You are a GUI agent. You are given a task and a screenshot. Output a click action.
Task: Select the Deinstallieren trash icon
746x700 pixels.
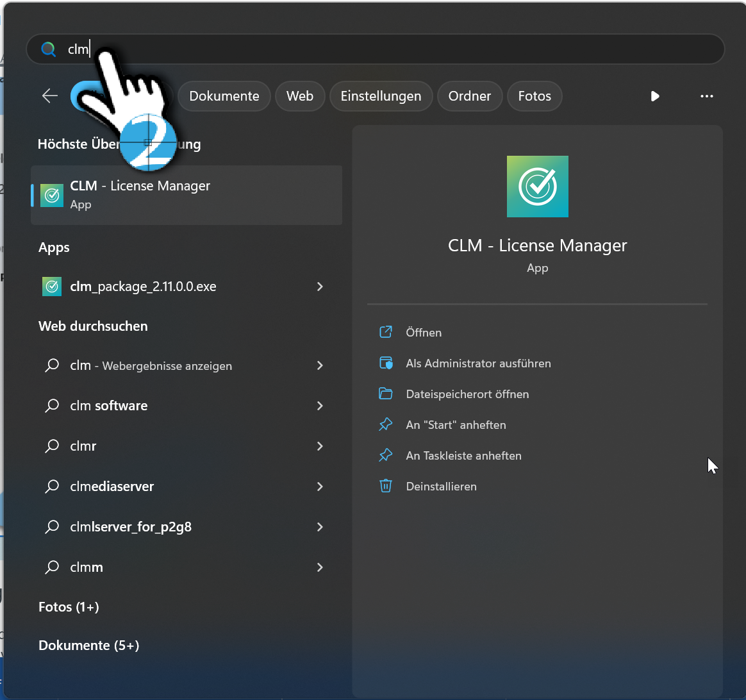385,486
